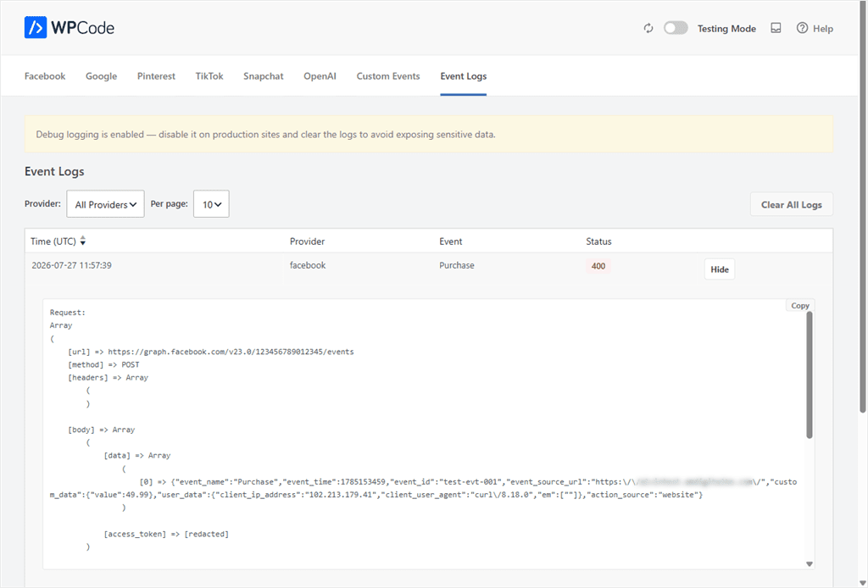Open Help via the question mark icon
Viewport: 868px width, 588px height.
pos(802,28)
